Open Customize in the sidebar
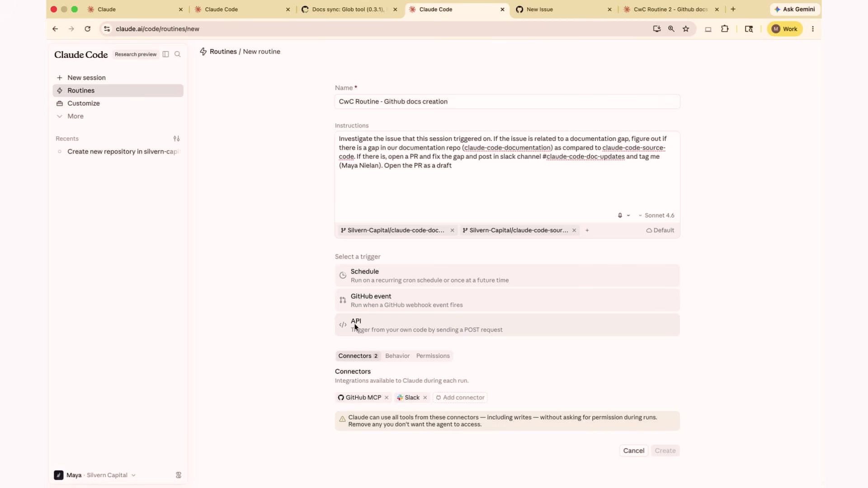 click(118, 103)
